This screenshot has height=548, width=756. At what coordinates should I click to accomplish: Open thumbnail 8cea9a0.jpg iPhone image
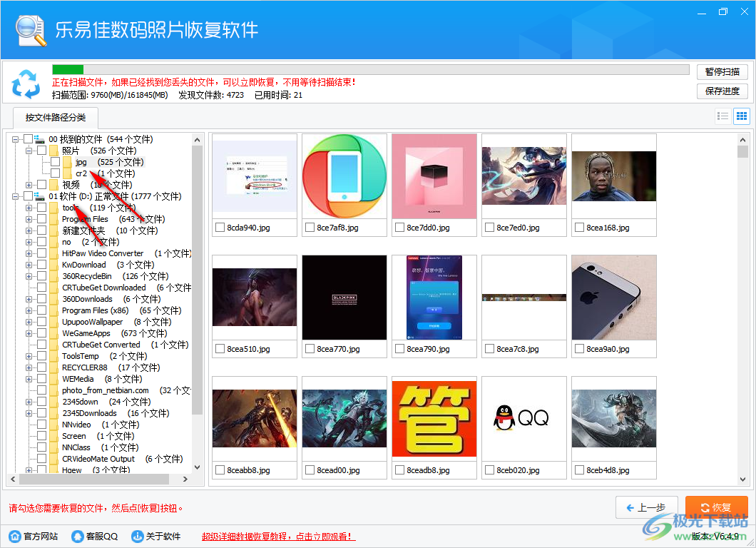(x=614, y=298)
